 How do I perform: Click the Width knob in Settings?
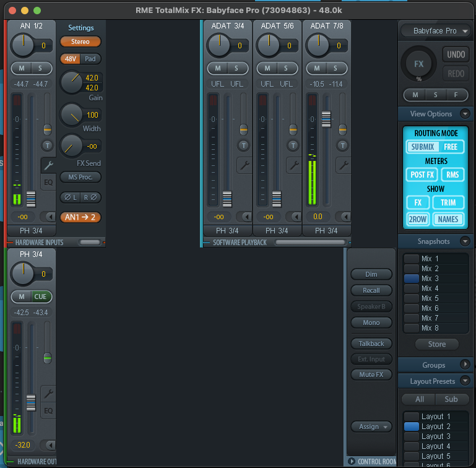72,115
